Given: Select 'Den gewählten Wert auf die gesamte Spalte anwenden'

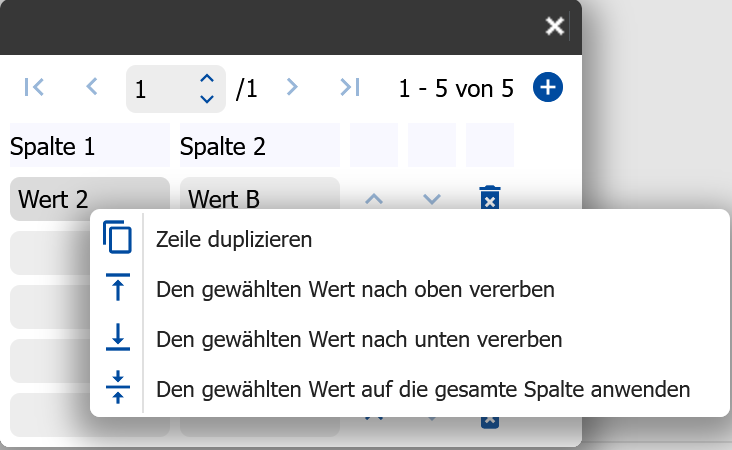Looking at the screenshot, I should click(x=423, y=387).
